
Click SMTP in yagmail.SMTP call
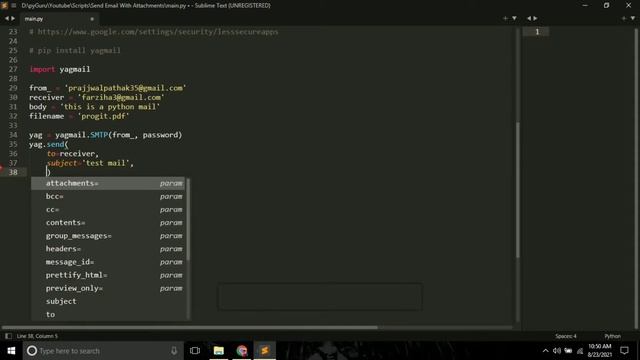(99, 135)
